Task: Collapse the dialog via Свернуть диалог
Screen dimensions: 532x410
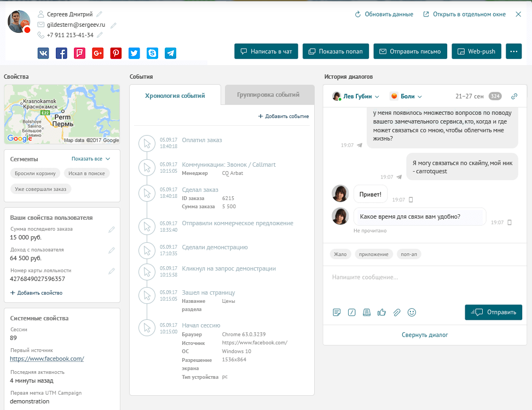Action: (x=424, y=335)
